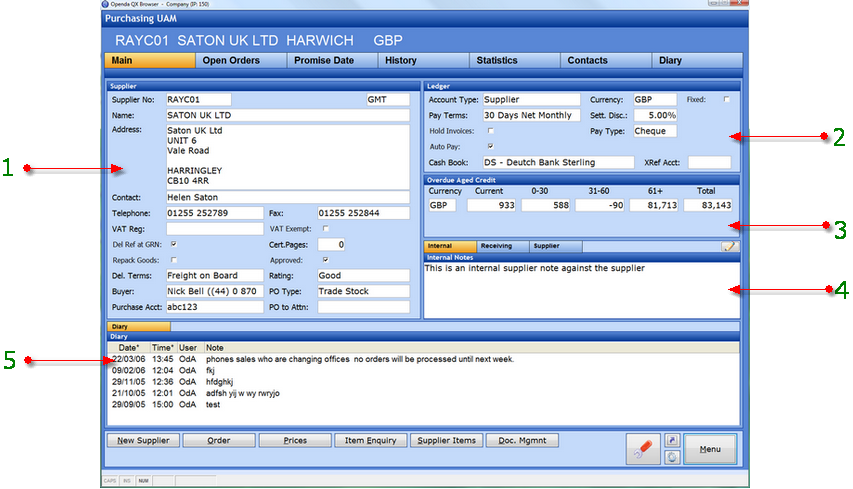853x489 pixels.
Task: Click the Rating field showing Good
Action: click(x=363, y=276)
